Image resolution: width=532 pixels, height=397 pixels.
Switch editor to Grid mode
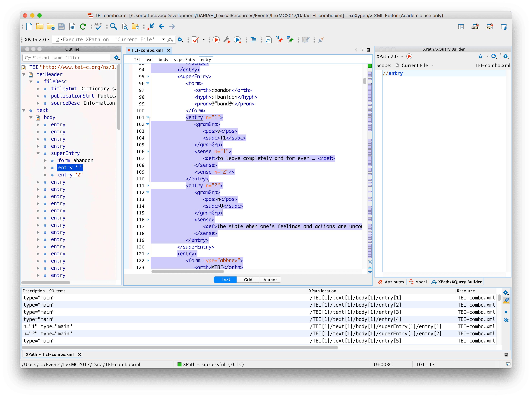click(x=248, y=280)
